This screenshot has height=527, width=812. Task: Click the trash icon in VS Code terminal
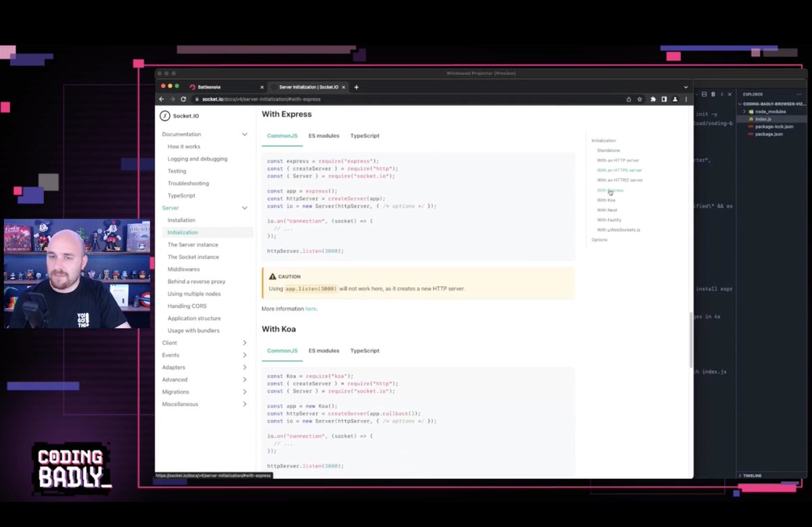(713, 94)
